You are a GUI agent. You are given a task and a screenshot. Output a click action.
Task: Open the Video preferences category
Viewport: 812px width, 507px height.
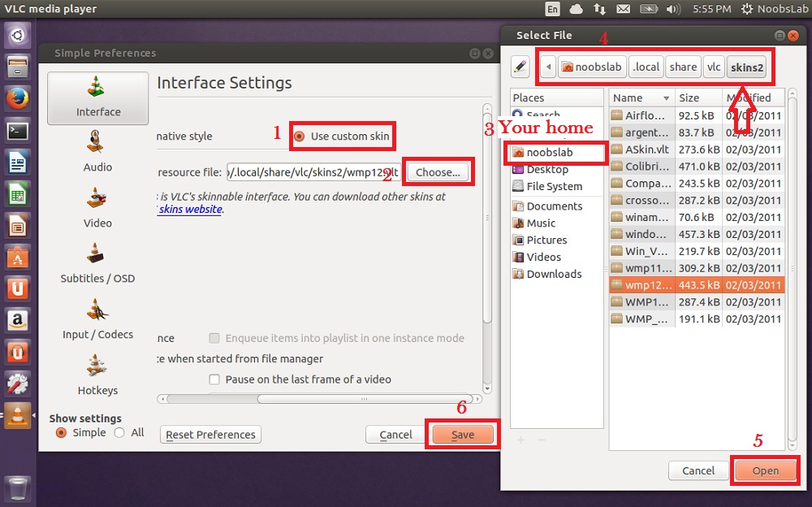coord(98,207)
